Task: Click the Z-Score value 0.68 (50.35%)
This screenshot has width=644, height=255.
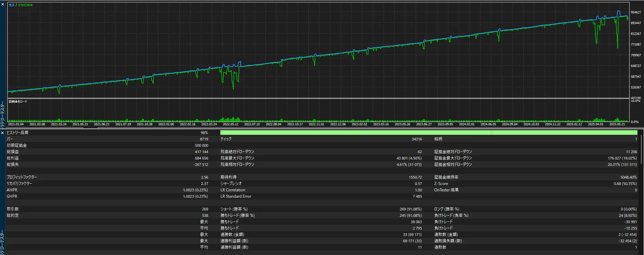Action: tap(625, 184)
